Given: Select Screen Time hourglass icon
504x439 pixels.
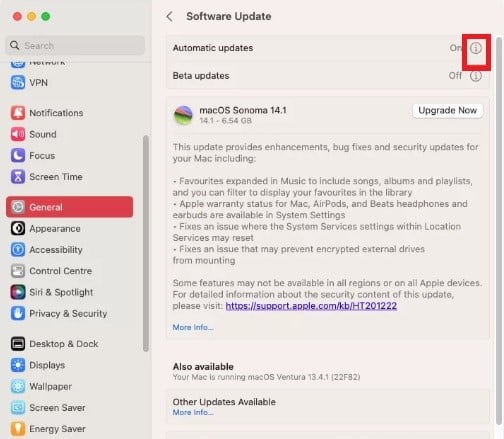Looking at the screenshot, I should click(x=18, y=177).
